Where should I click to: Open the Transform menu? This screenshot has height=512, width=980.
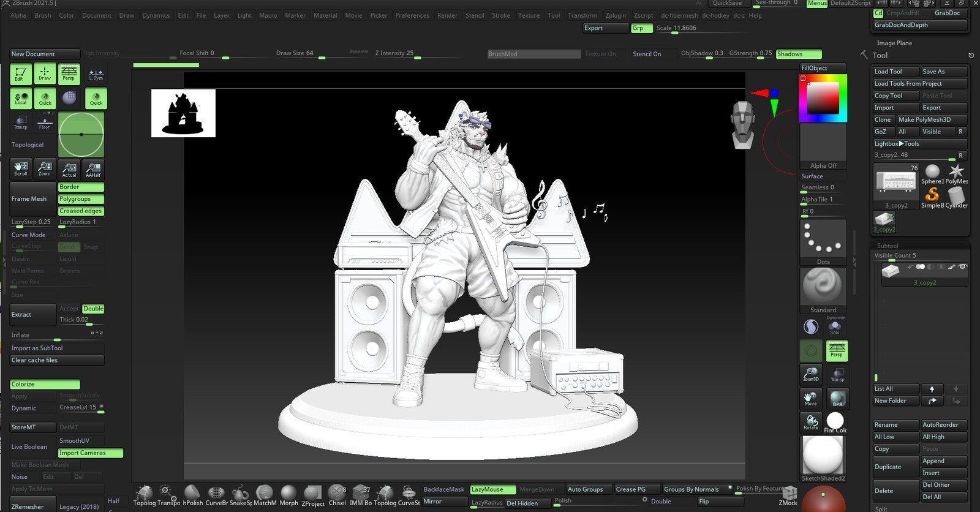[582, 15]
